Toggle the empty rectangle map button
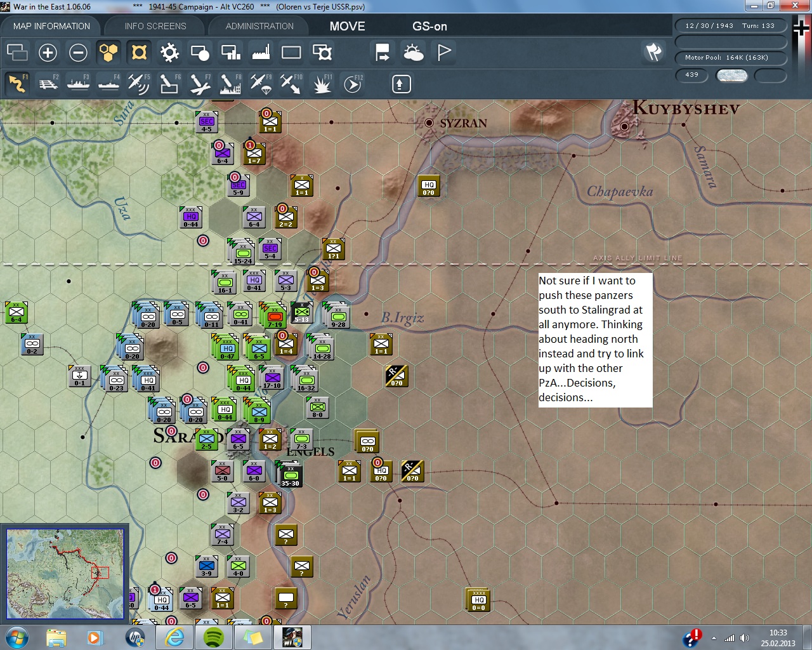The image size is (812, 650). point(291,52)
